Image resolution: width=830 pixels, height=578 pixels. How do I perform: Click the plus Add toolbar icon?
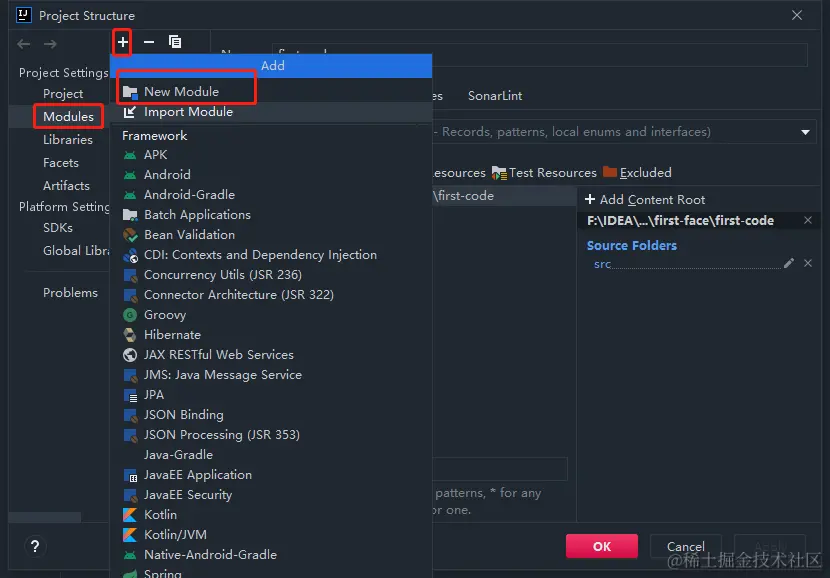(123, 42)
